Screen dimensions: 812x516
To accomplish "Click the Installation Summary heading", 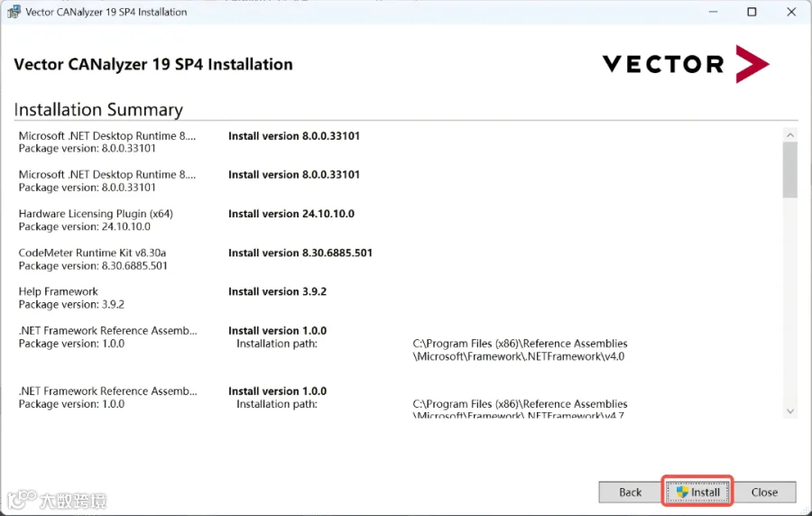I will [98, 110].
